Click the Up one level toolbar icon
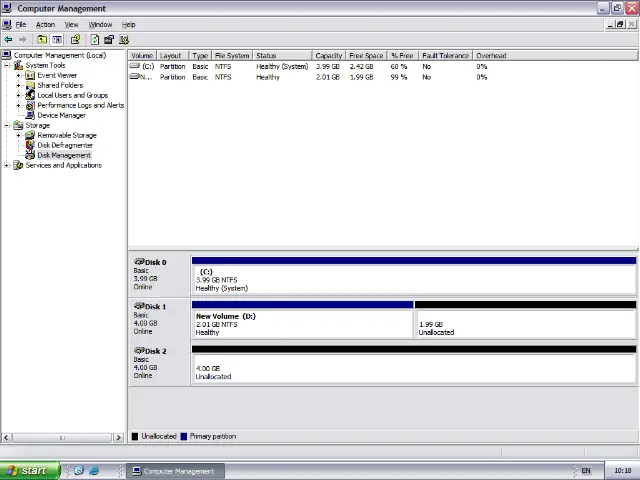Screen dimensions: 640x480 click(x=42, y=40)
